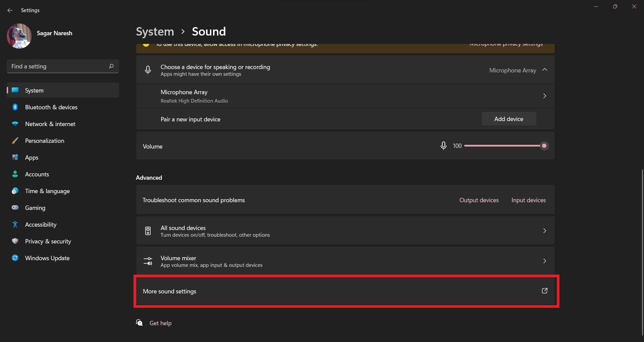
Task: Mute the microphone via volume icon
Action: [x=443, y=146]
